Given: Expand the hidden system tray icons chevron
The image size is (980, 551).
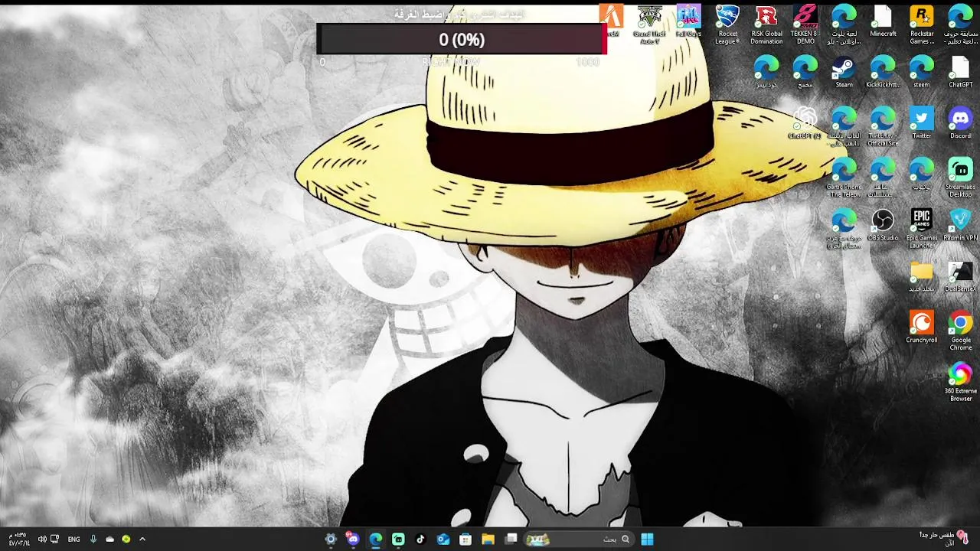Looking at the screenshot, I should [x=142, y=539].
